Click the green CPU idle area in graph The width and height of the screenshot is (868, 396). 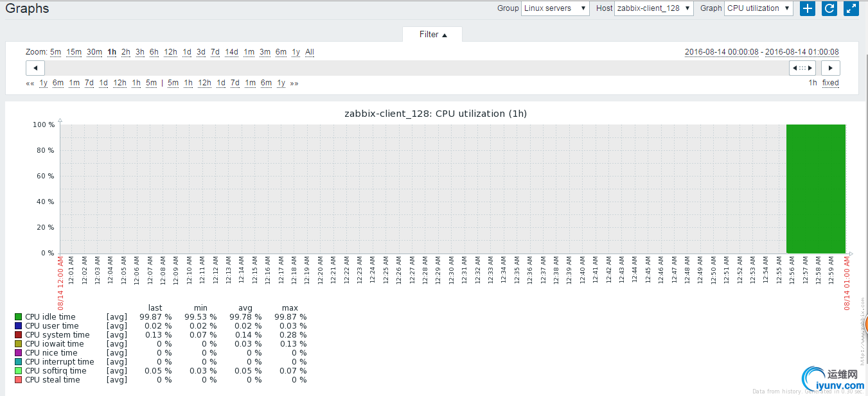coord(816,189)
